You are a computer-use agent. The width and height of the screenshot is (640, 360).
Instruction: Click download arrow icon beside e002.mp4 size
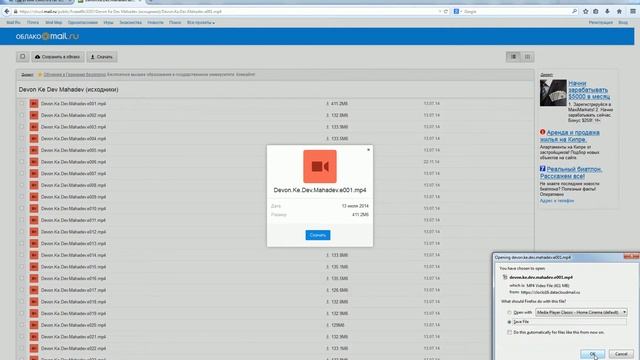[327, 116]
